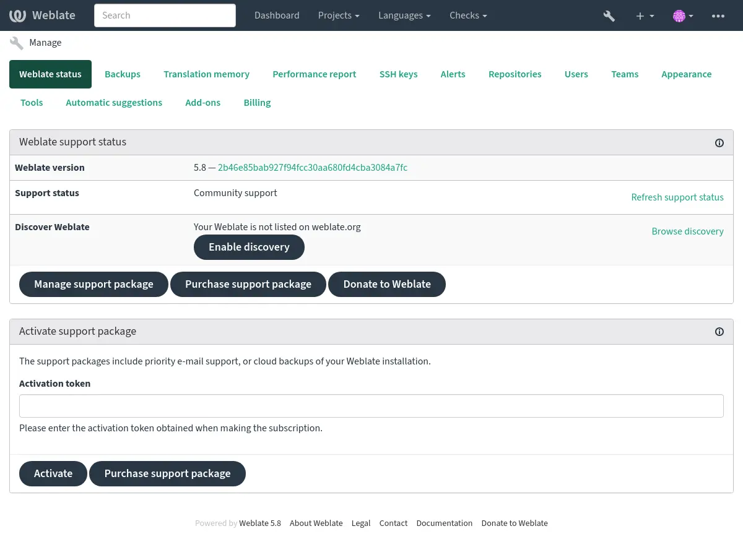
Task: Open the version commit hash link
Action: 313,168
